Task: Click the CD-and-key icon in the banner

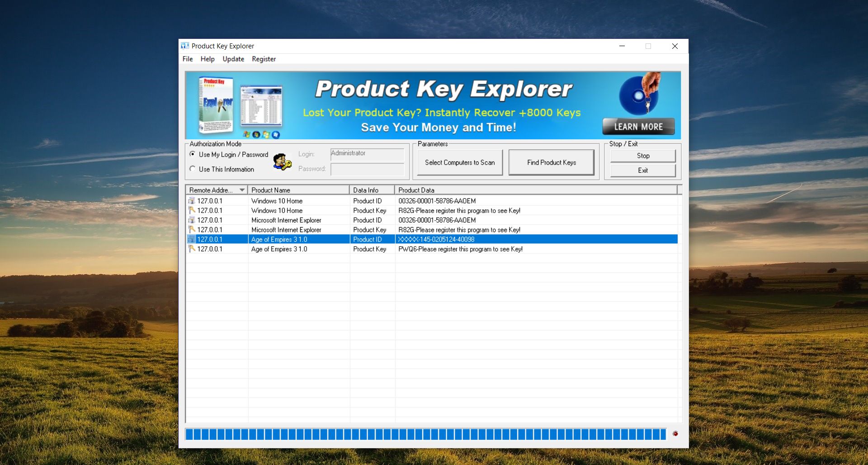Action: point(639,94)
